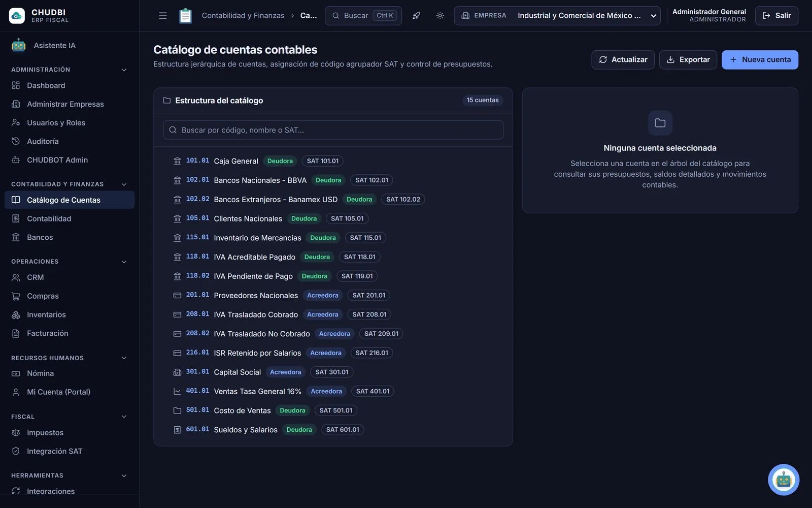812x508 pixels.
Task: Click Contabilidad y Finanzas breadcrumb
Action: [243, 16]
